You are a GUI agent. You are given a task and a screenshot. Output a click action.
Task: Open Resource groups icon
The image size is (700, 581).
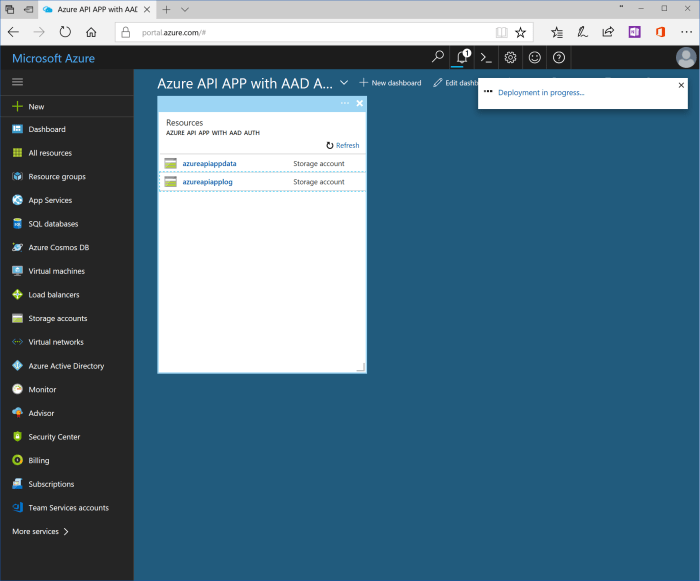[17, 176]
